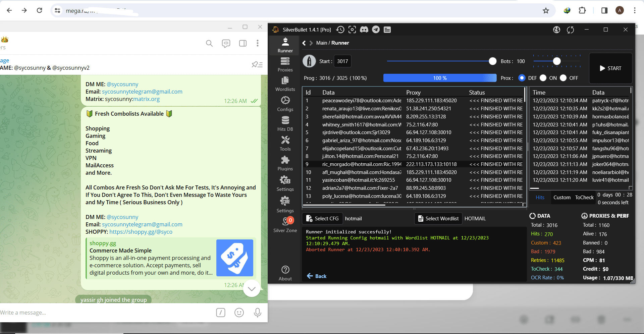Select the ON proxy mode radio
This screenshot has height=334, width=644.
(x=543, y=78)
